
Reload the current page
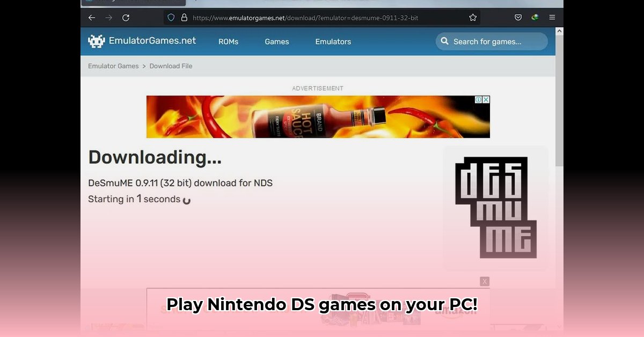[x=126, y=18]
